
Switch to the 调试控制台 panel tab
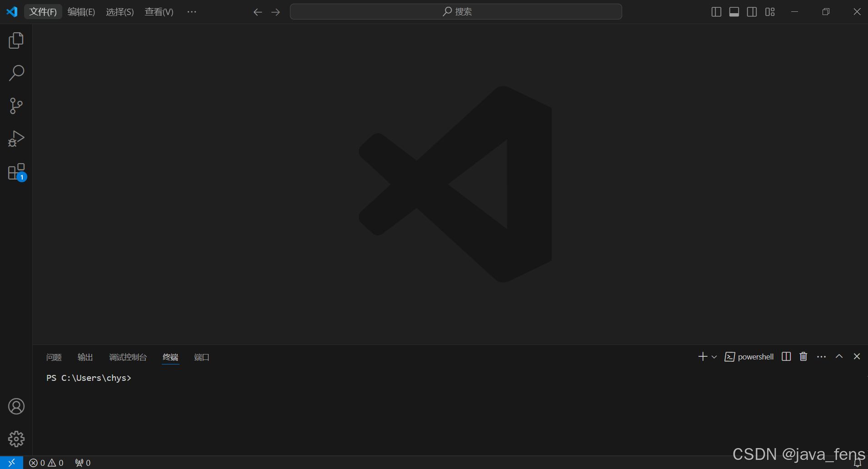tap(128, 357)
